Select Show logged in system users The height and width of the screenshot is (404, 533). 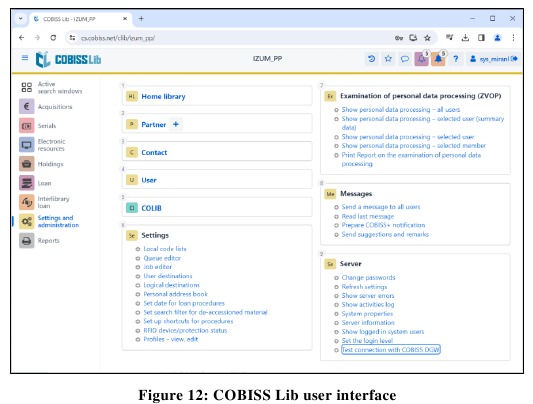point(383,332)
